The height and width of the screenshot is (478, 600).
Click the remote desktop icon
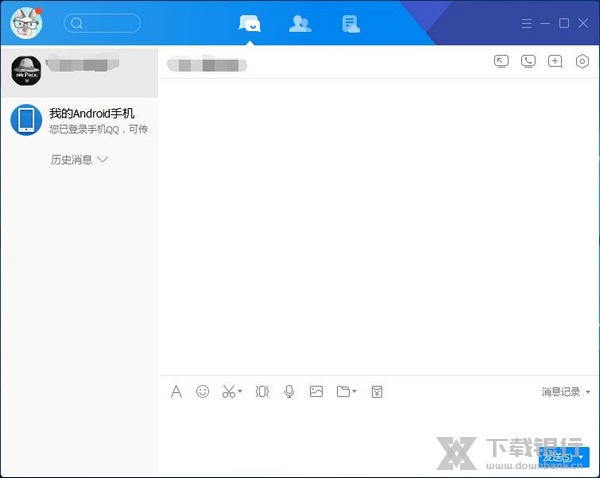click(502, 62)
